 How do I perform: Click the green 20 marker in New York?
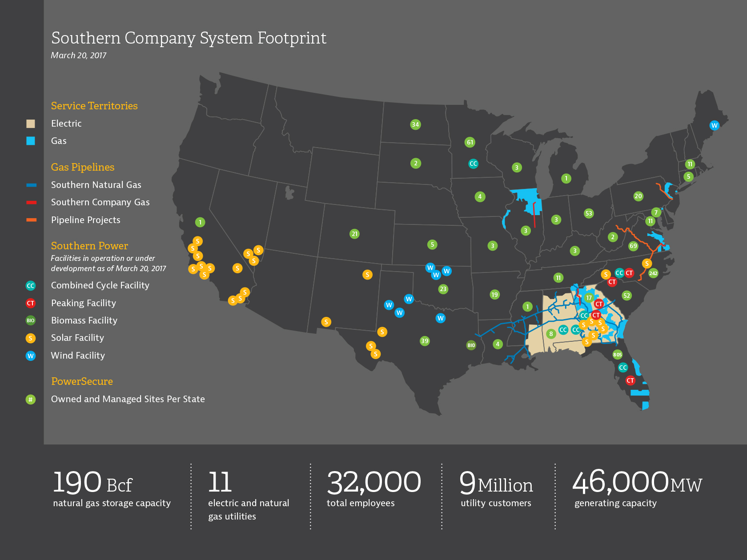(x=638, y=196)
